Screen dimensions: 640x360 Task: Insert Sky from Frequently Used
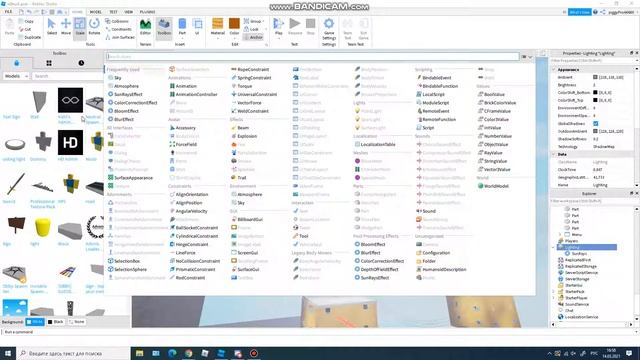tap(114, 78)
